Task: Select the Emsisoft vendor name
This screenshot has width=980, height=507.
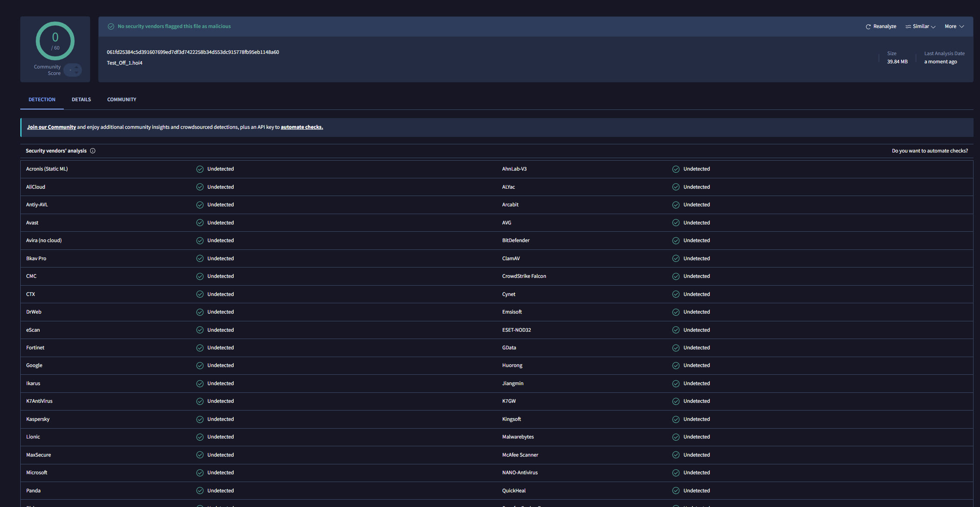Action: point(512,312)
